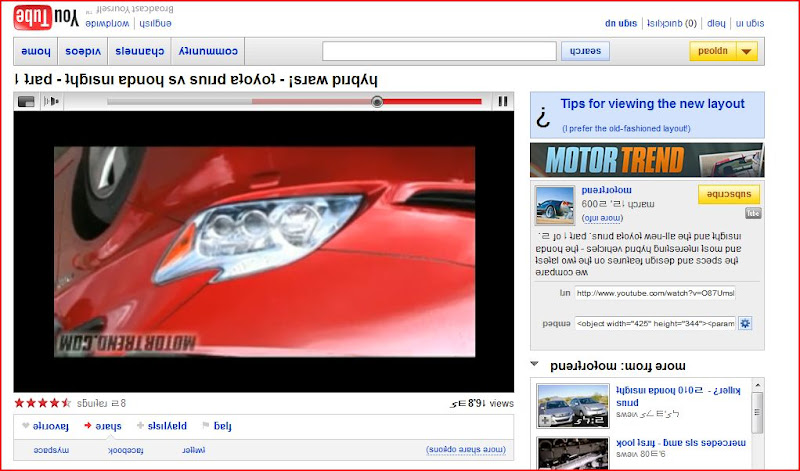
Task: Click the plus icon beside playlists
Action: tap(140, 426)
